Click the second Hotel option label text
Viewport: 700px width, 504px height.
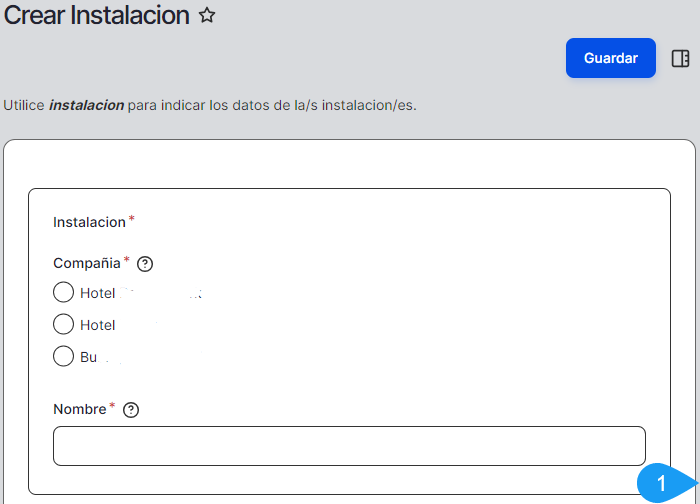(98, 325)
